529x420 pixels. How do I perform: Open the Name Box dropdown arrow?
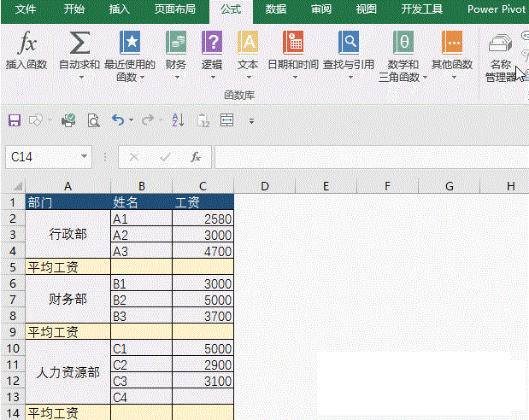[x=84, y=156]
